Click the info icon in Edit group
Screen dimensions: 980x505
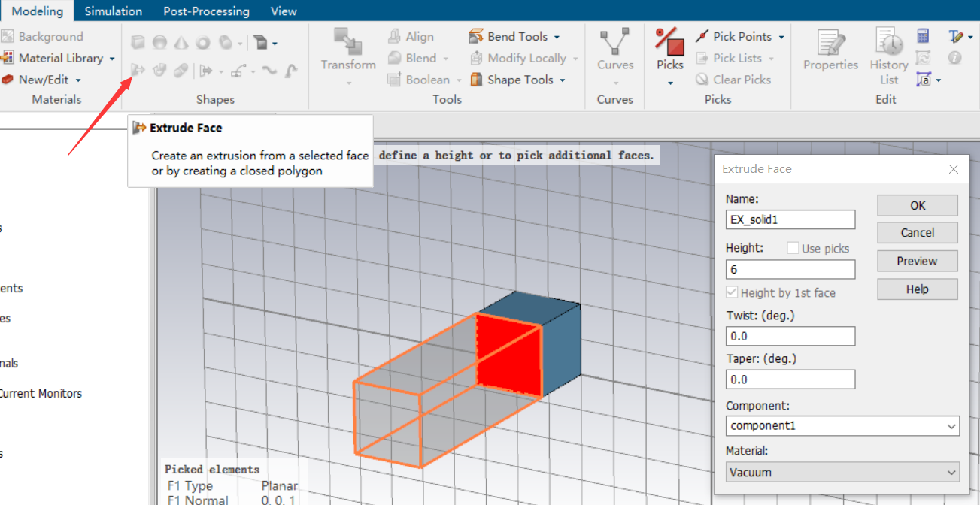pos(954,58)
